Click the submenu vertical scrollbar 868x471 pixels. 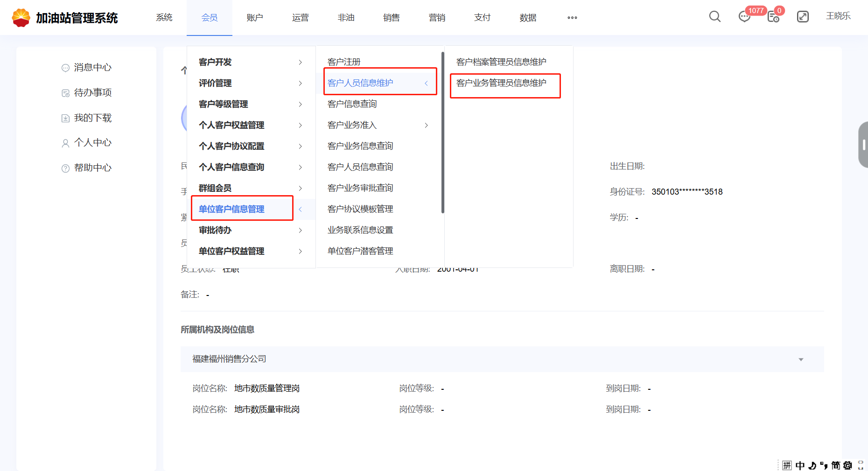click(442, 133)
